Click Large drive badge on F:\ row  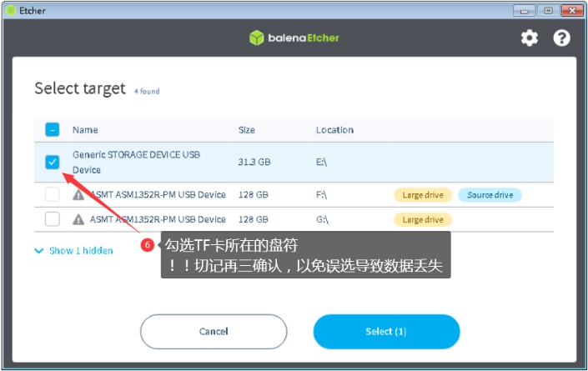click(423, 195)
